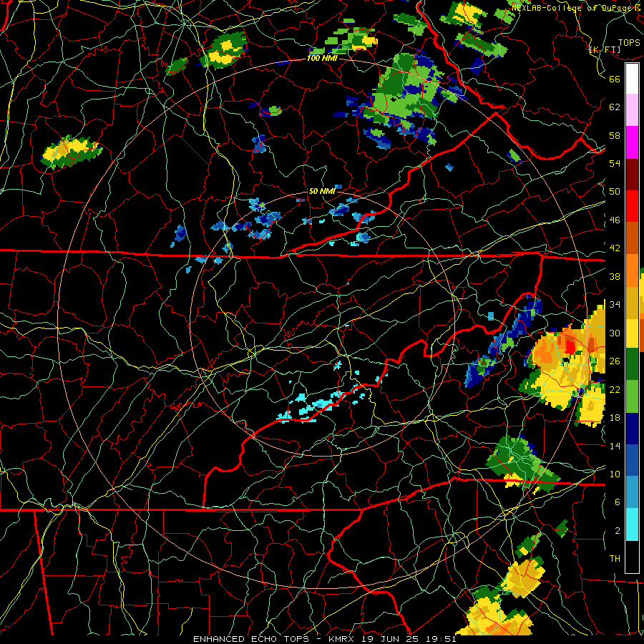
Task: Pick the light blue legend swatch
Action: pyautogui.click(x=632, y=492)
